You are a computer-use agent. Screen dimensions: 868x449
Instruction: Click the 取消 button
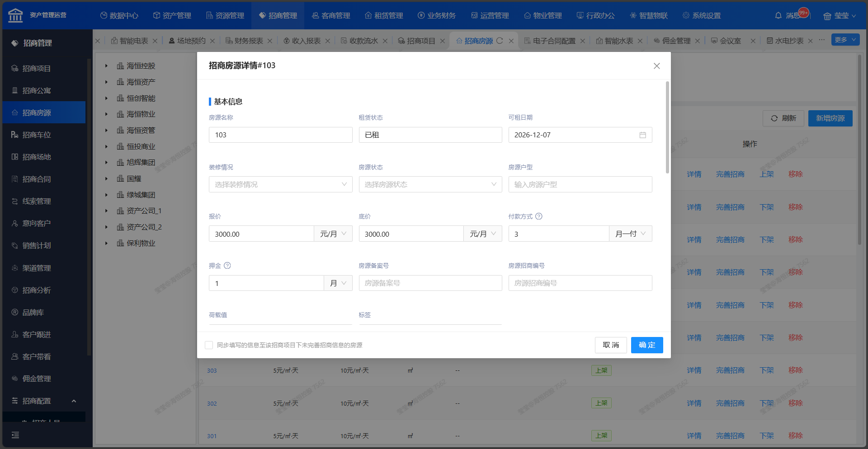pyautogui.click(x=610, y=345)
